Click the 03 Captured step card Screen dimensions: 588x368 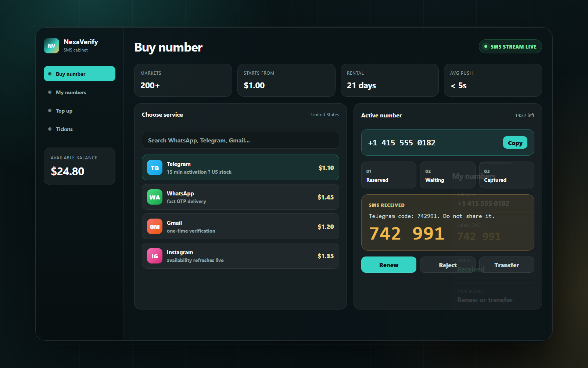pos(506,175)
